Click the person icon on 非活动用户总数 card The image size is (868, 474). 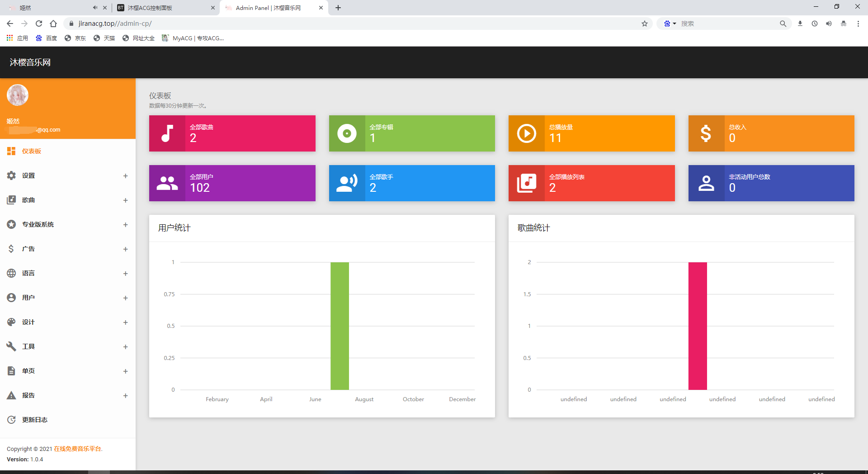click(x=706, y=183)
